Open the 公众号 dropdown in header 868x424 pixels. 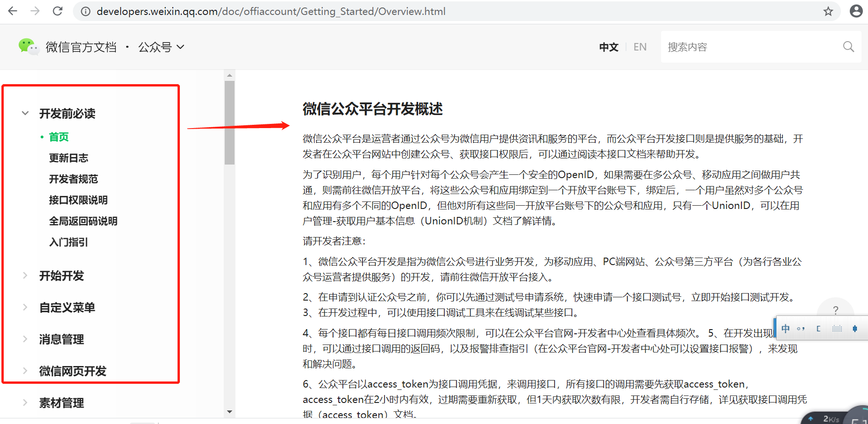pos(161,47)
